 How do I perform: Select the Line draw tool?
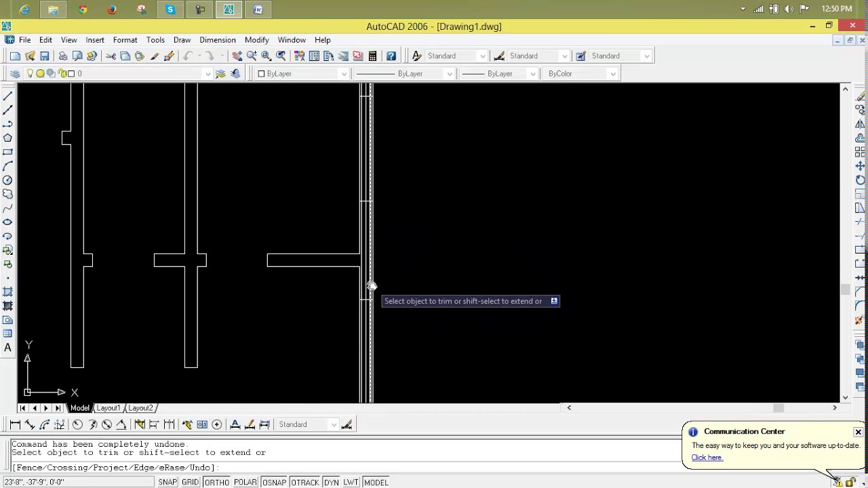7,96
